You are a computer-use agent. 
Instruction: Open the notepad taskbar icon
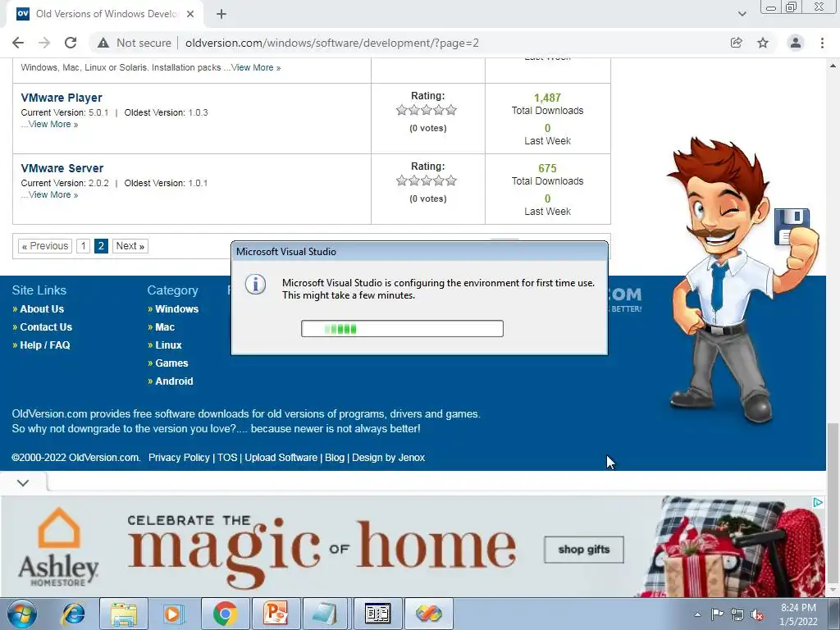pos(326,614)
